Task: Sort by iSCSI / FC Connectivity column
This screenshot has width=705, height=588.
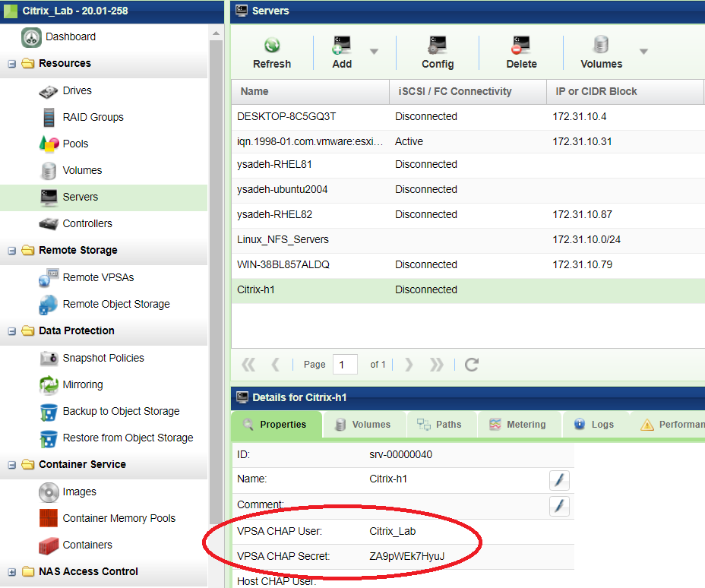Action: 468,92
